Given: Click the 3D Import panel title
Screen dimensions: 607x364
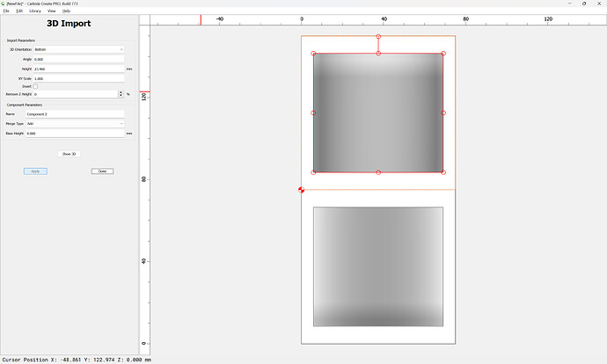Looking at the screenshot, I should point(69,23).
